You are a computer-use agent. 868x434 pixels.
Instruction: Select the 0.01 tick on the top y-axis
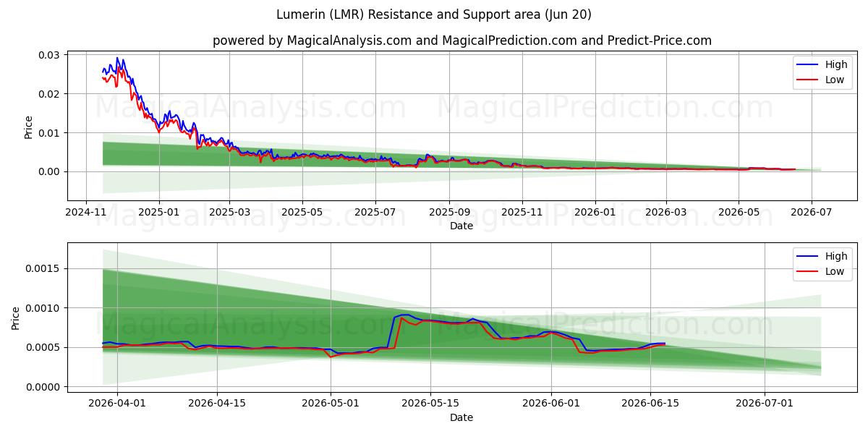click(x=49, y=133)
